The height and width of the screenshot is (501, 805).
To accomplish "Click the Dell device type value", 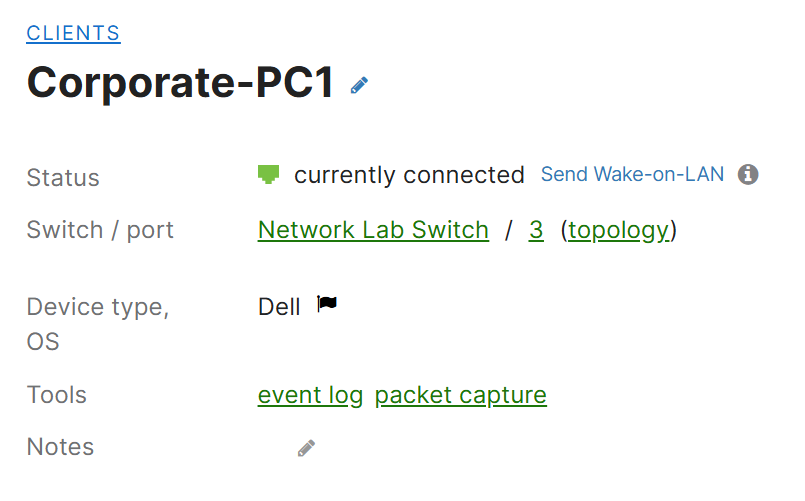I will click(279, 307).
